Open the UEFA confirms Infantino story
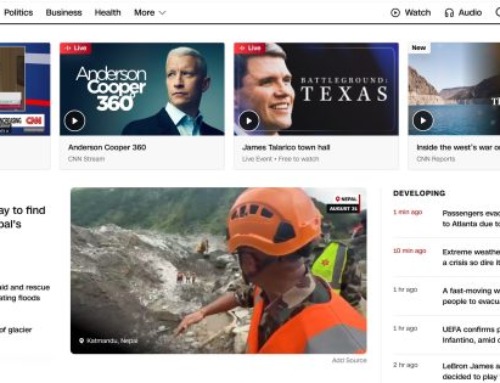The image size is (500, 383). 471,334
